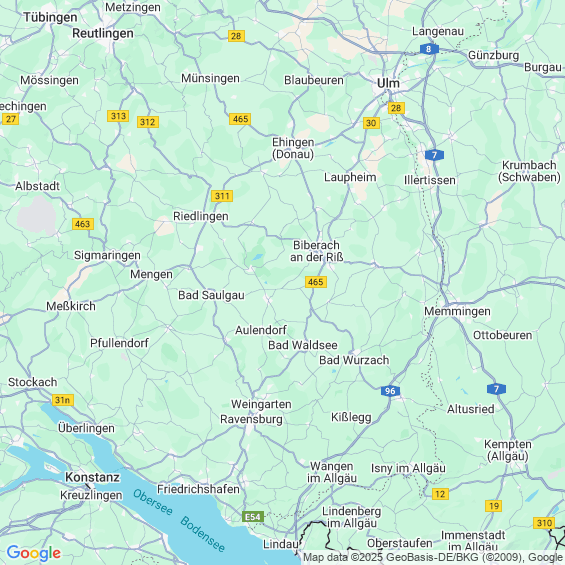Click the 311 road shield above Riedlingen
Image resolution: width=565 pixels, height=565 pixels.
click(222, 196)
